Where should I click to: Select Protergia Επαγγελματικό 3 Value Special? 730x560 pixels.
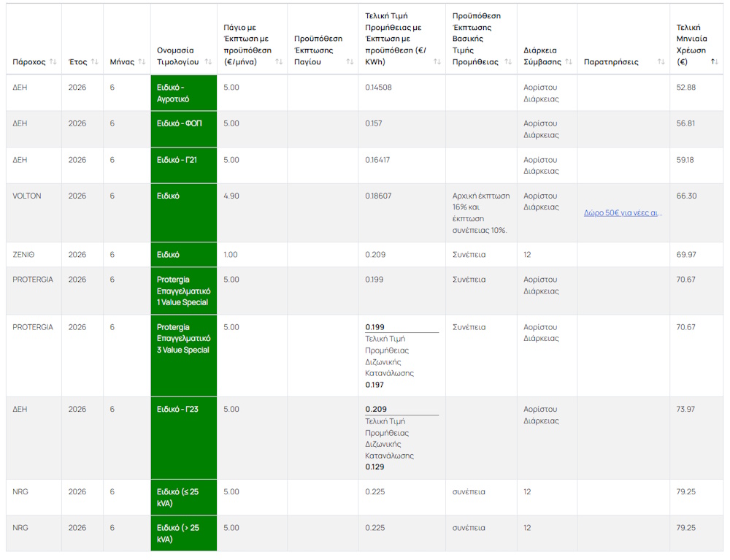pos(183,356)
